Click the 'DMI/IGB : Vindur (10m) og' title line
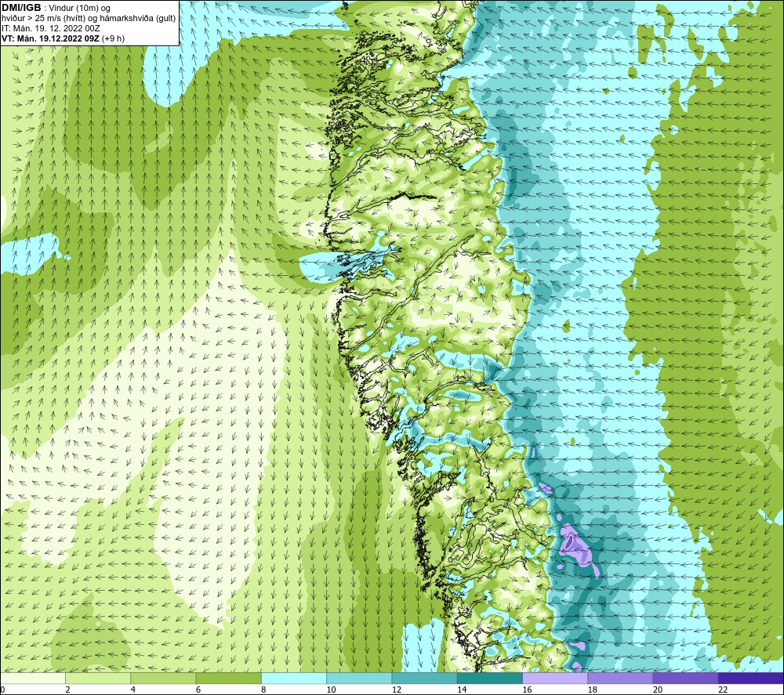784x695 pixels. pos(56,8)
